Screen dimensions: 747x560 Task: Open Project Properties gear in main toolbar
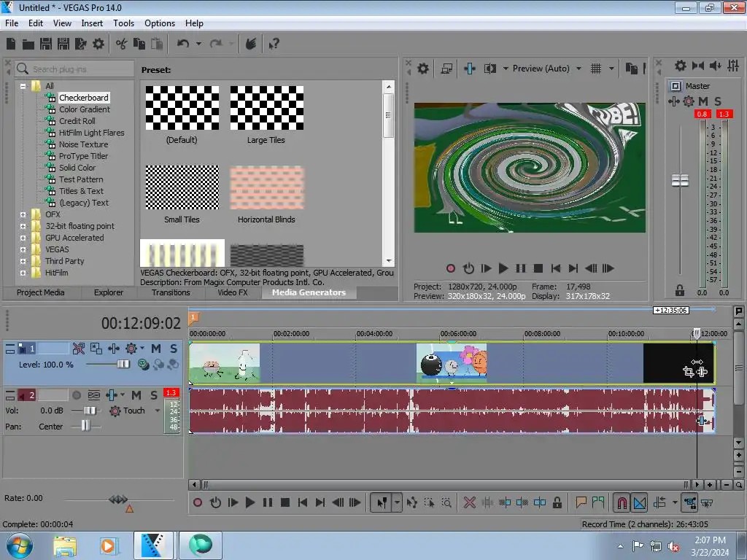[98, 44]
